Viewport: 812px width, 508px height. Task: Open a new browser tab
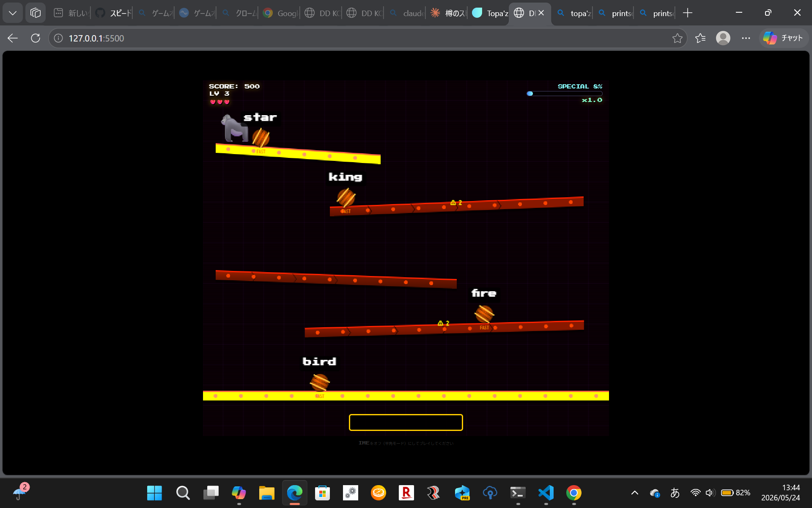[x=688, y=13]
